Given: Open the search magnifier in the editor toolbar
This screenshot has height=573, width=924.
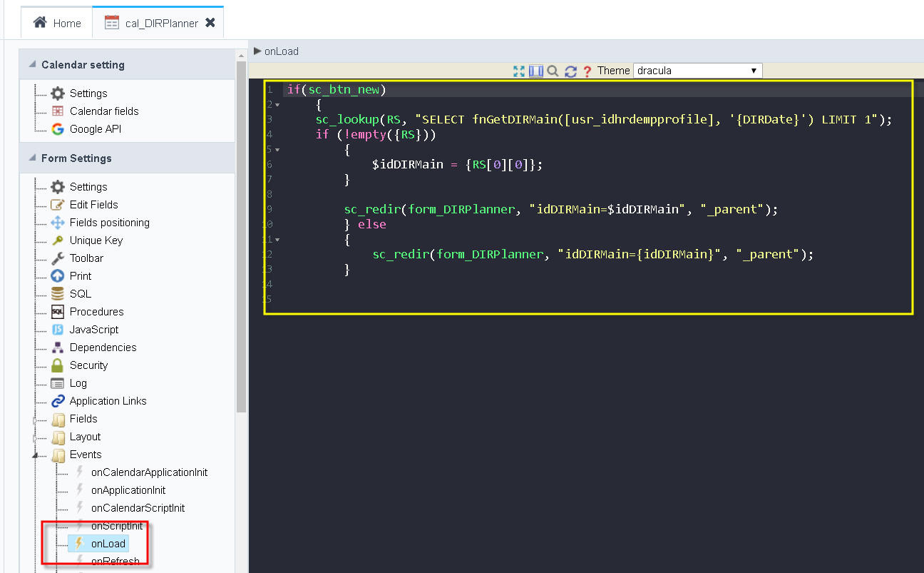Looking at the screenshot, I should (553, 71).
